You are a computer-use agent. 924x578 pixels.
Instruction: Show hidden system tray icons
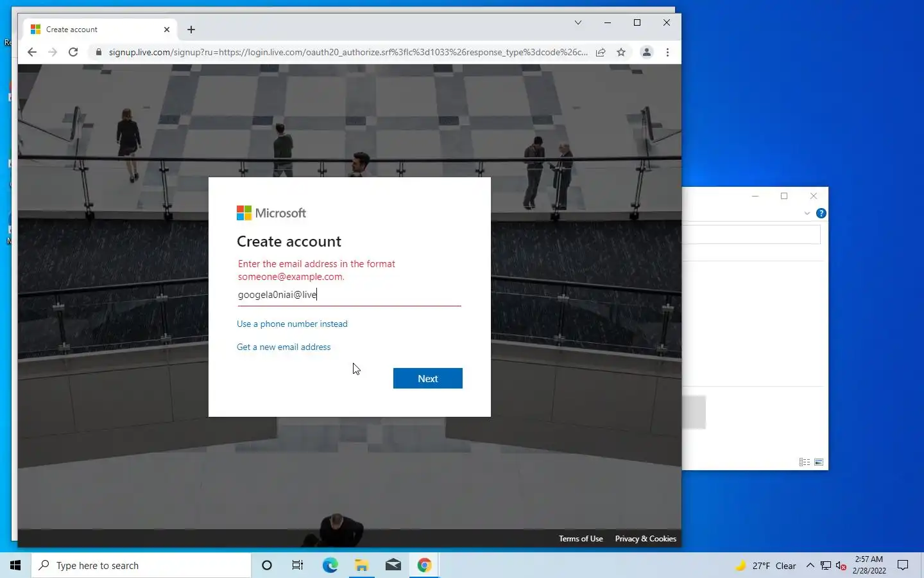coord(810,565)
